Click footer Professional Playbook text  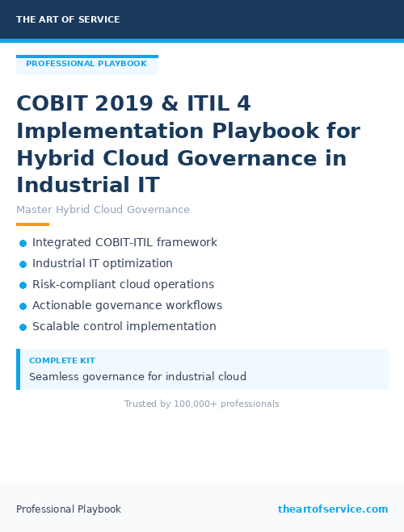[69, 509]
